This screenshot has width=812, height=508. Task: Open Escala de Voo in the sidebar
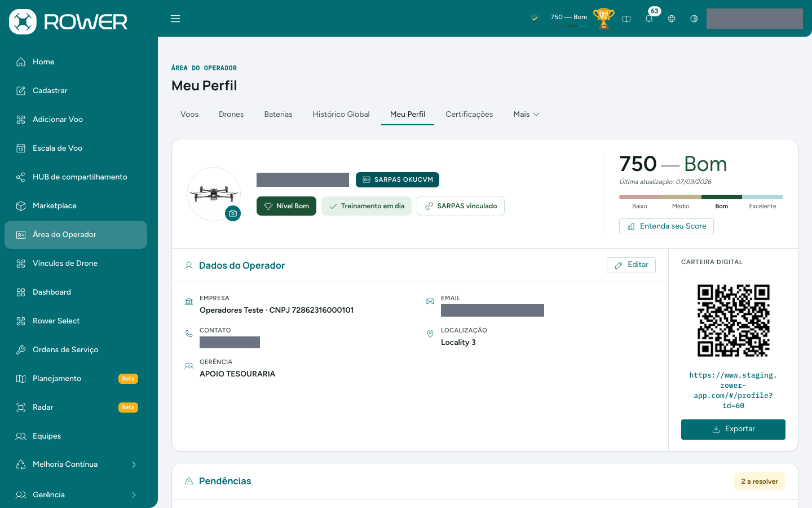tap(76, 148)
